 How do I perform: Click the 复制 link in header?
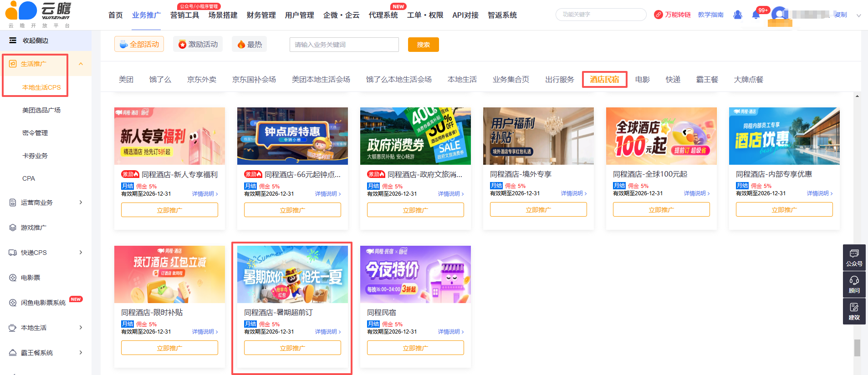[841, 15]
